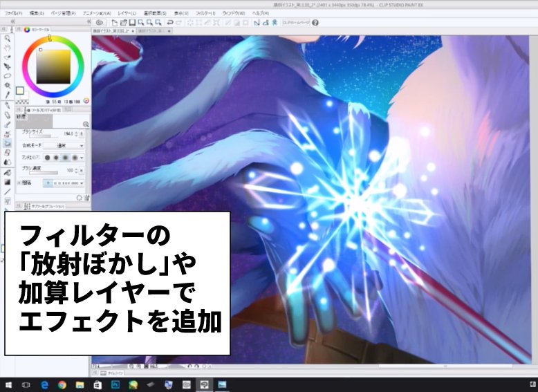This screenshot has width=538, height=392.
Task: Open the ヘルプ(H) menu
Action: point(261,13)
